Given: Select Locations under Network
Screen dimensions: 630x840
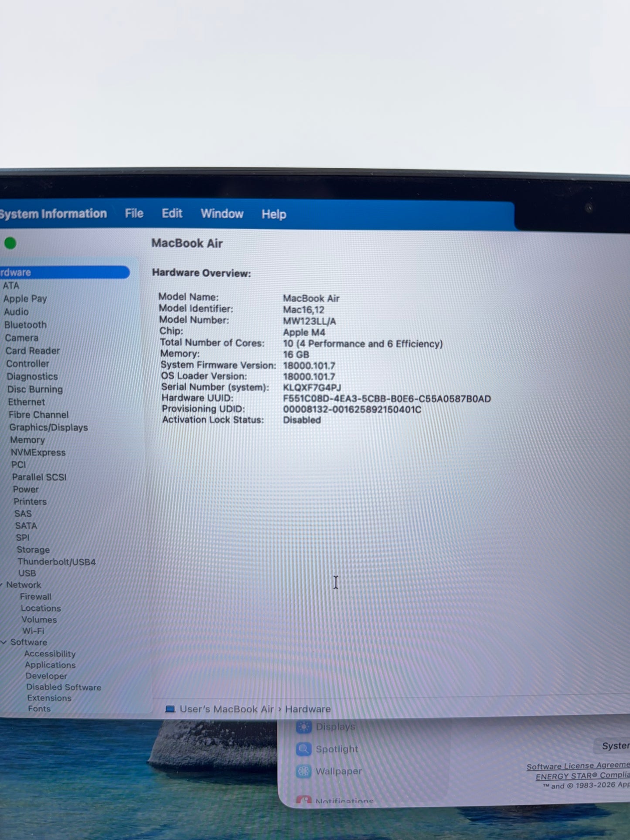Looking at the screenshot, I should 41,608.
